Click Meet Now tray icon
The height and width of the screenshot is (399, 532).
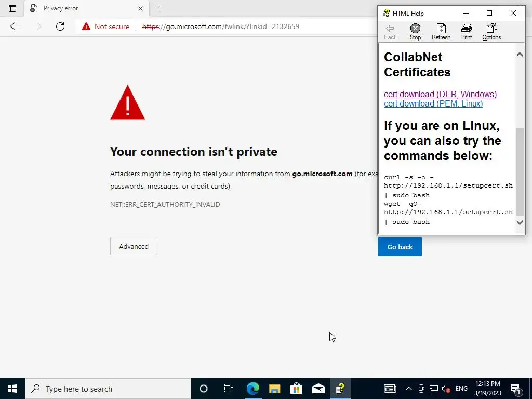click(421, 389)
